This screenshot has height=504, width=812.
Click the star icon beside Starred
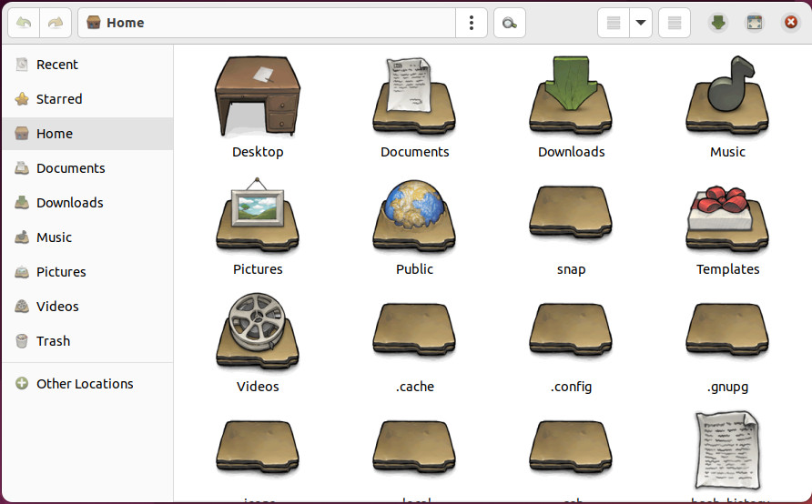click(x=22, y=99)
